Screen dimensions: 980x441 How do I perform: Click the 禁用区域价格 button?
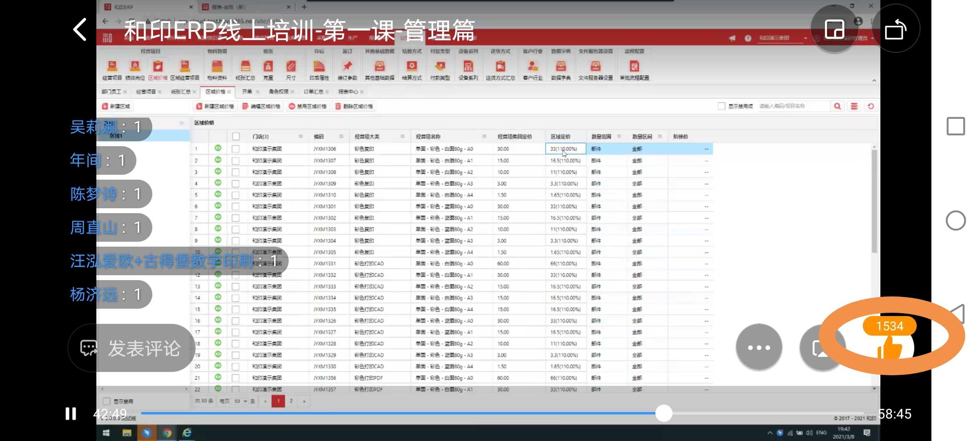coord(308,106)
